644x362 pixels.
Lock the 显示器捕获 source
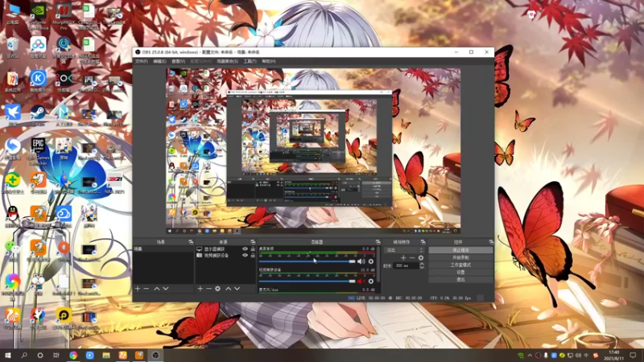click(253, 249)
